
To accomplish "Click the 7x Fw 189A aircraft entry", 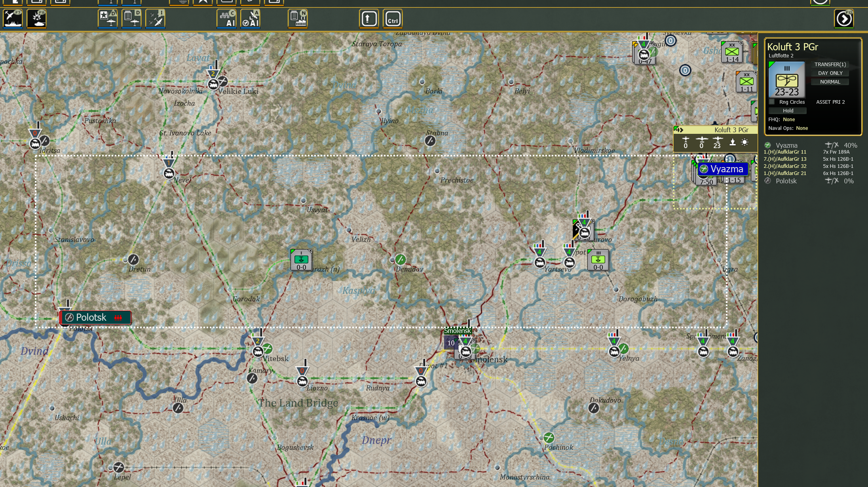I will pos(836,152).
